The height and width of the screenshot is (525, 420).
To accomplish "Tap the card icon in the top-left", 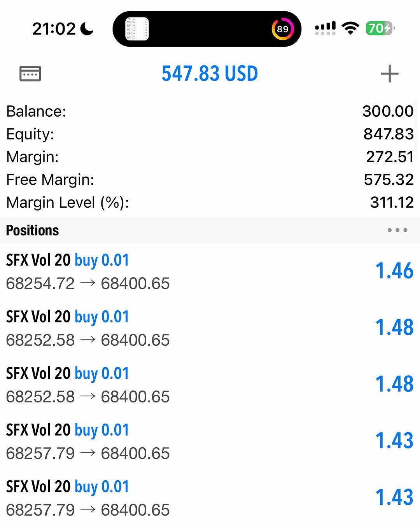I will click(x=30, y=73).
